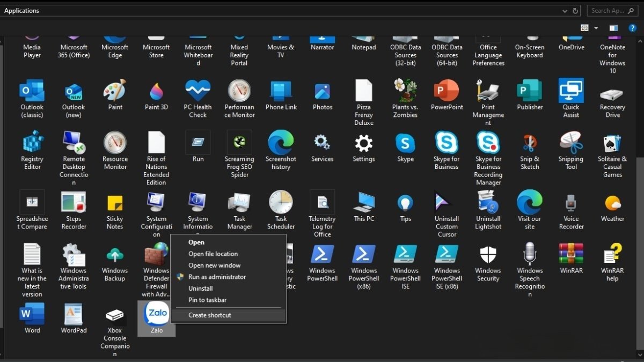The height and width of the screenshot is (362, 644).
Task: Select Pin to taskbar for Zalo
Action: (x=207, y=300)
